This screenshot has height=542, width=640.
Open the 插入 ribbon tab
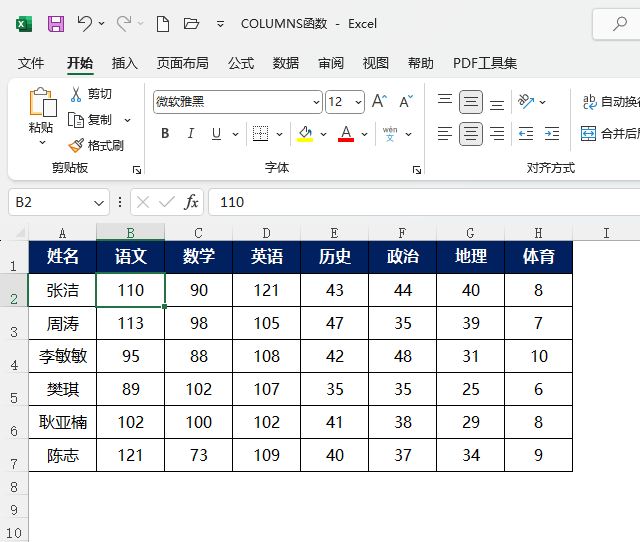tap(125, 63)
